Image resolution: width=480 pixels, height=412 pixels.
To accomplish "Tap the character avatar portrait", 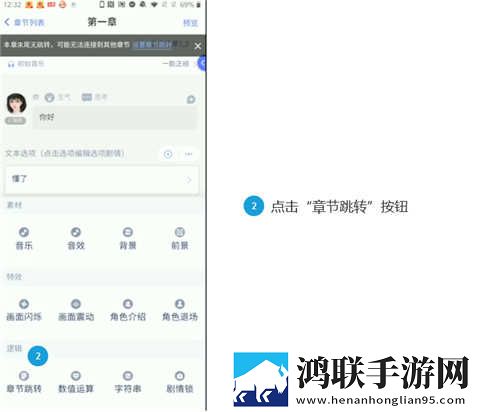I will pos(16,104).
